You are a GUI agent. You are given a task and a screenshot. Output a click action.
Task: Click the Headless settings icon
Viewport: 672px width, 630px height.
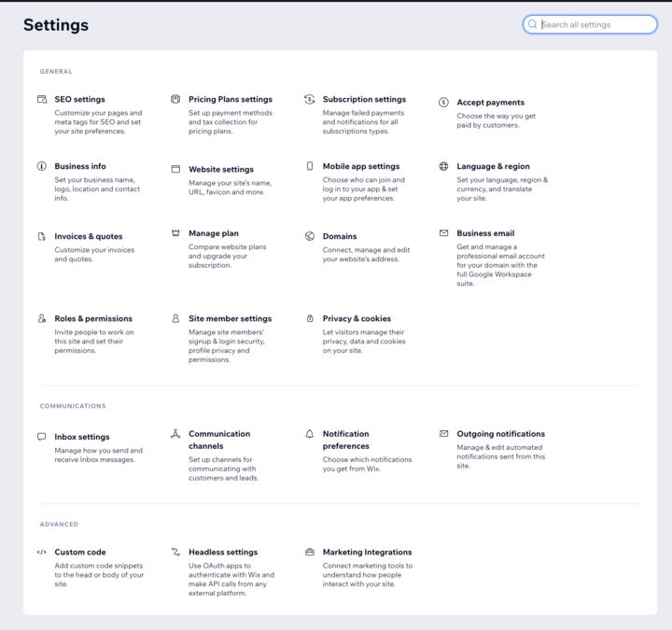point(175,552)
